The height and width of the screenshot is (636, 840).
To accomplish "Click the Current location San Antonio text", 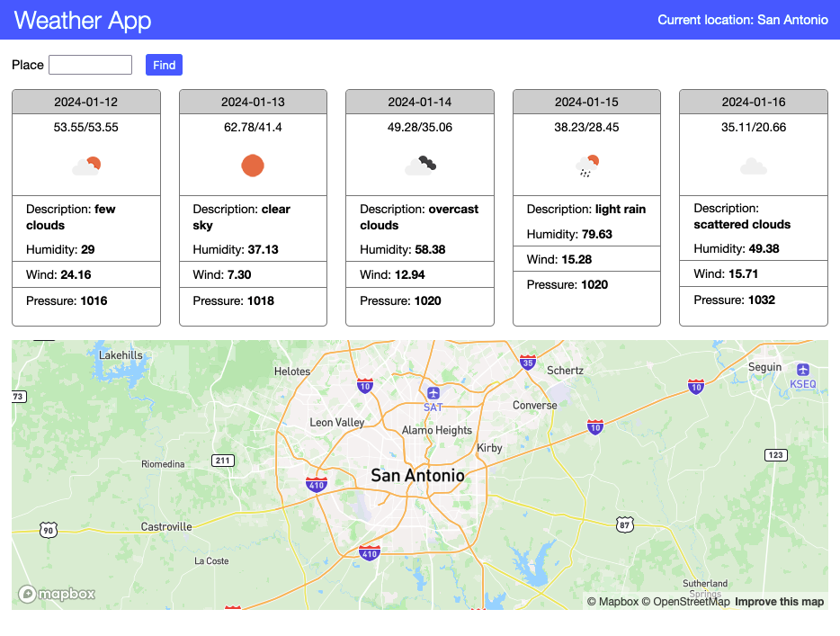I will tap(742, 19).
